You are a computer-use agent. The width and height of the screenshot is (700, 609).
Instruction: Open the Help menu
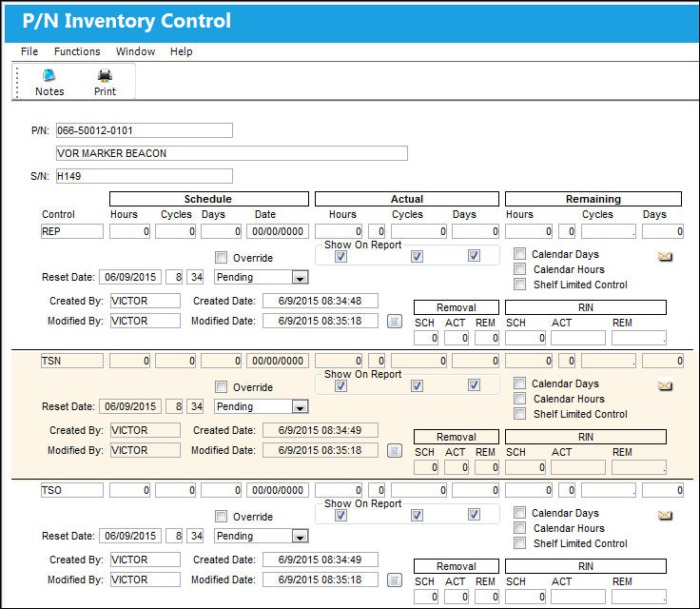182,51
